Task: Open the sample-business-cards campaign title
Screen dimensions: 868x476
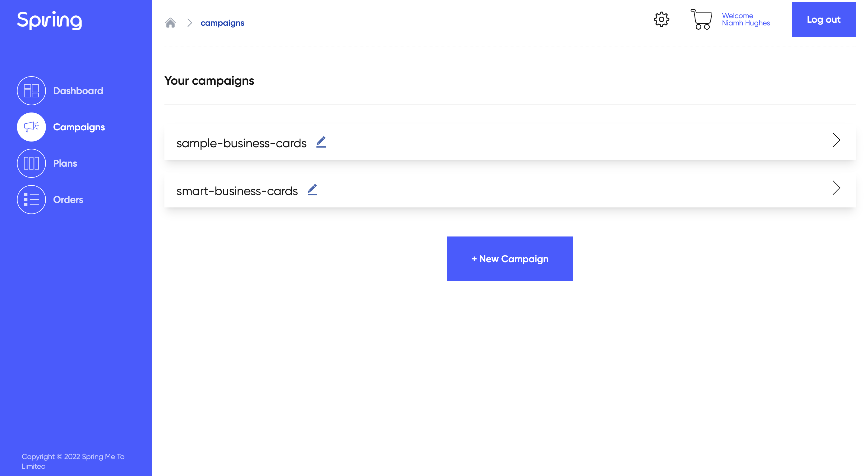Action: (241, 143)
